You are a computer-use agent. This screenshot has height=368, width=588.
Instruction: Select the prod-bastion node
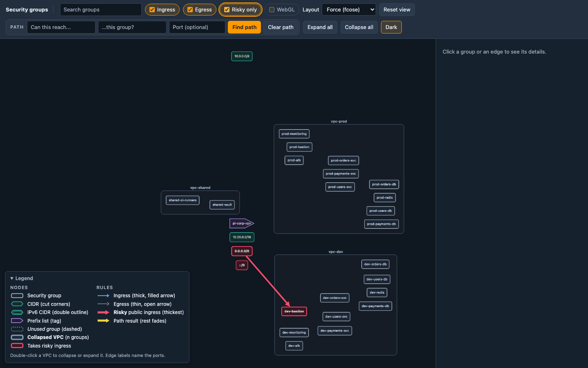pyautogui.click(x=299, y=147)
